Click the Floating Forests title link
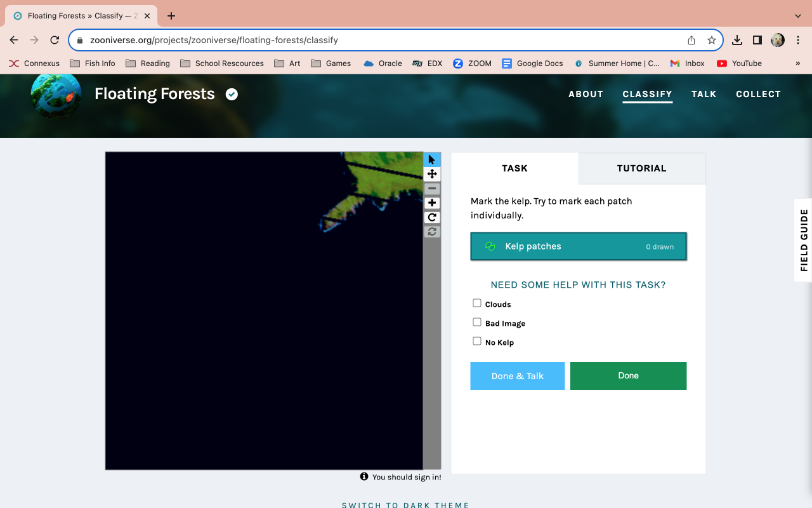The width and height of the screenshot is (812, 508). click(155, 94)
